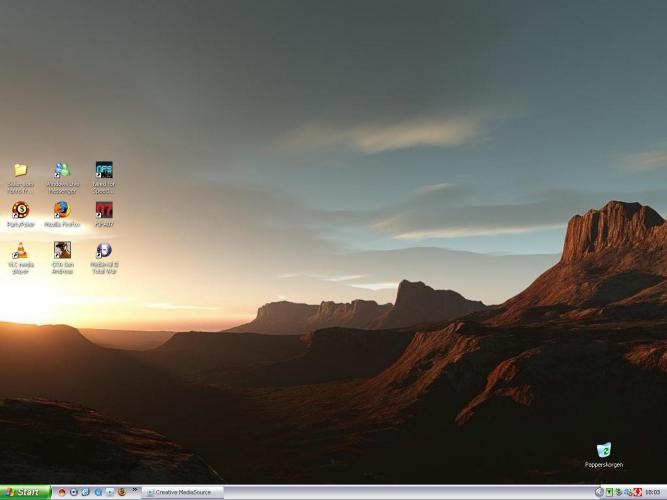Viewport: 667px width, 500px height.
Task: Select the PartyPoker desktop icon
Action: [x=20, y=210]
